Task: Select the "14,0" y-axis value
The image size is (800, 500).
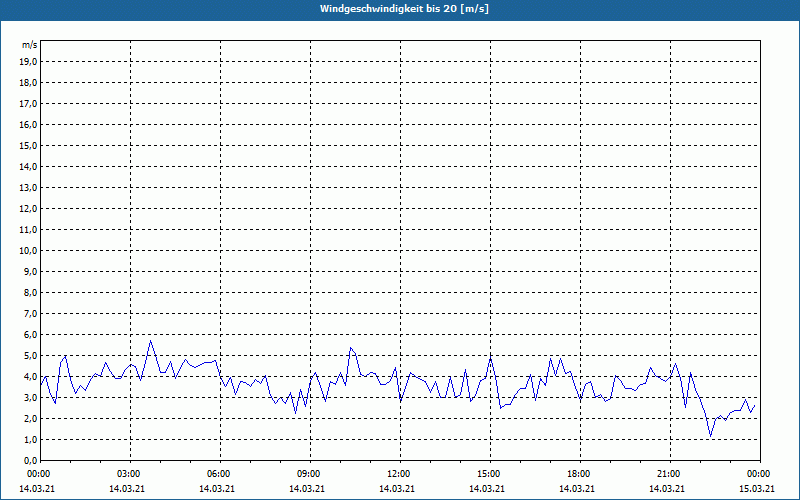Action: [28, 166]
